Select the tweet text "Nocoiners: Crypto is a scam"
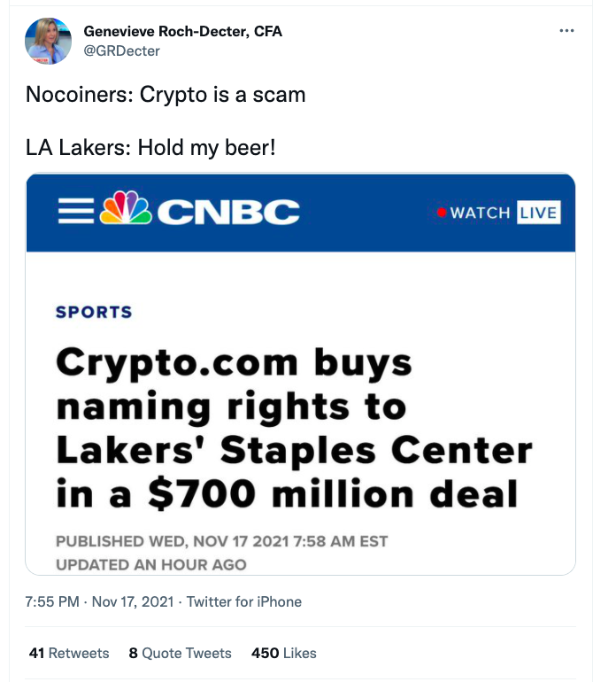 [166, 95]
